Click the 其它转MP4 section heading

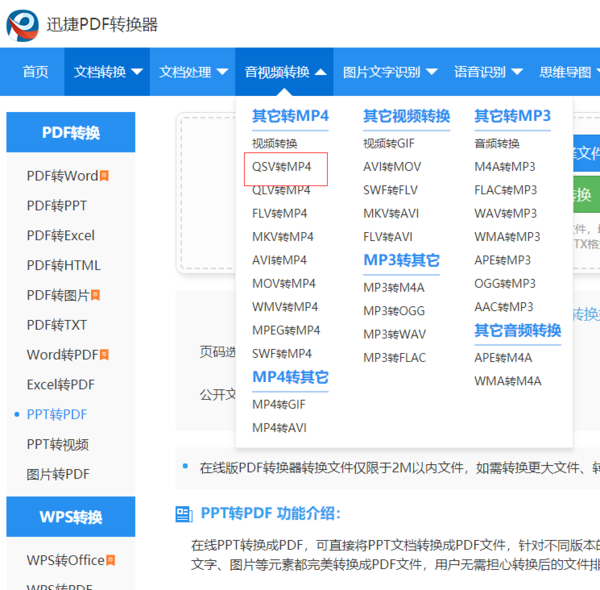(x=290, y=116)
